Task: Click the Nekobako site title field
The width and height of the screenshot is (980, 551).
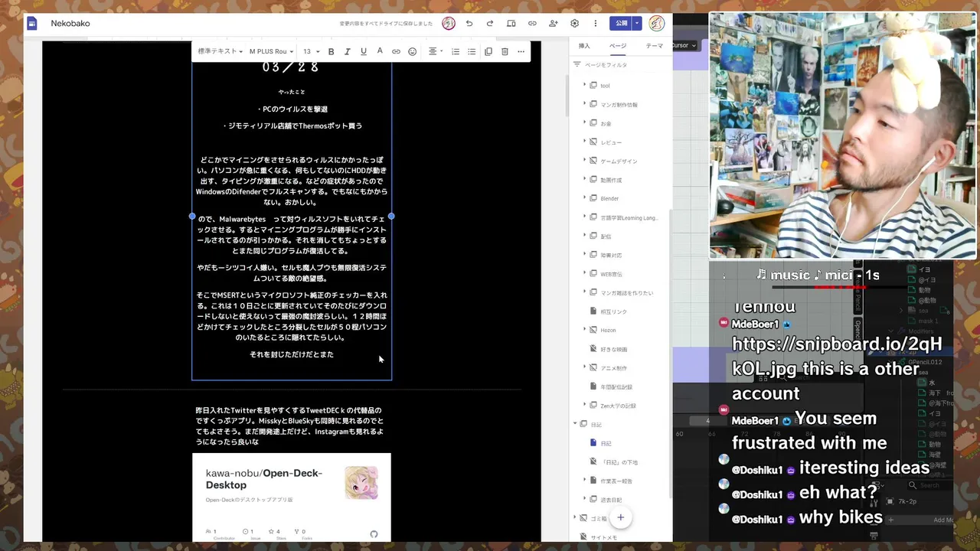Action: tap(70, 24)
